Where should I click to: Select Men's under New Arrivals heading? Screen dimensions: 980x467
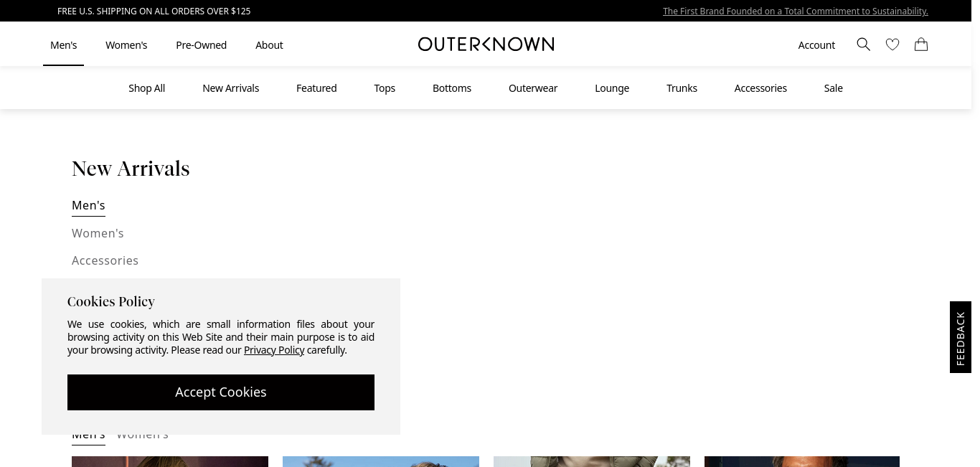pyautogui.click(x=88, y=206)
